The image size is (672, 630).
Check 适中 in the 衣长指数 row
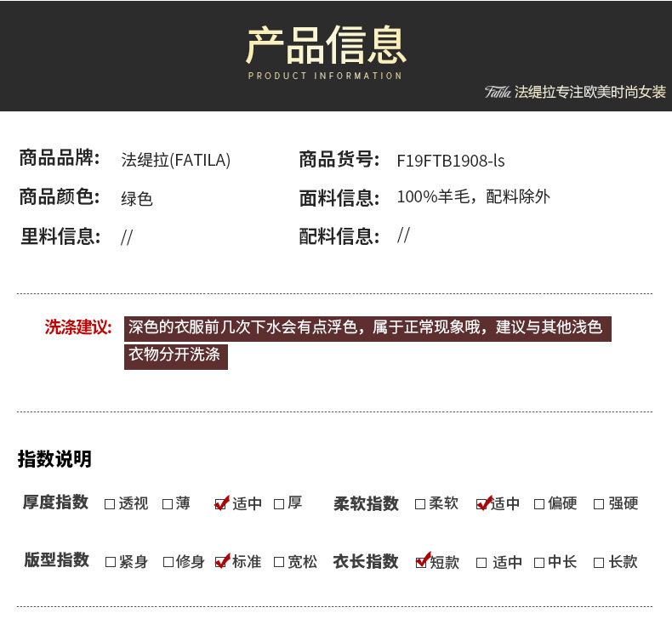pyautogui.click(x=481, y=562)
